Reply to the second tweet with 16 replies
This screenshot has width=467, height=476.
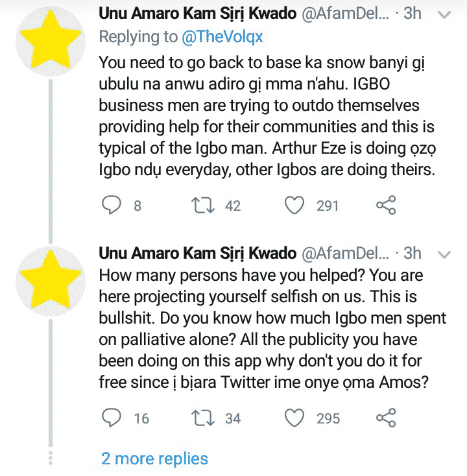pos(112,418)
